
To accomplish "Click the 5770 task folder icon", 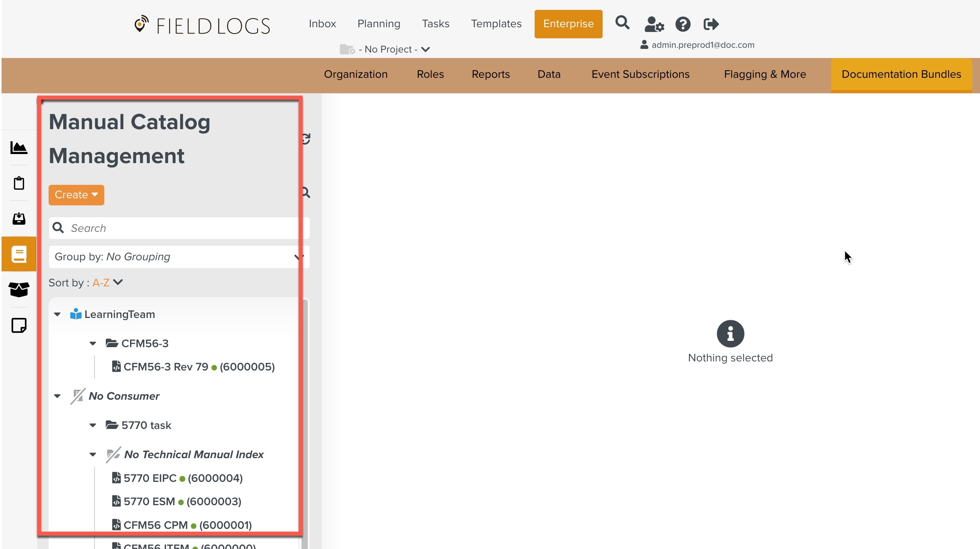I will click(112, 425).
